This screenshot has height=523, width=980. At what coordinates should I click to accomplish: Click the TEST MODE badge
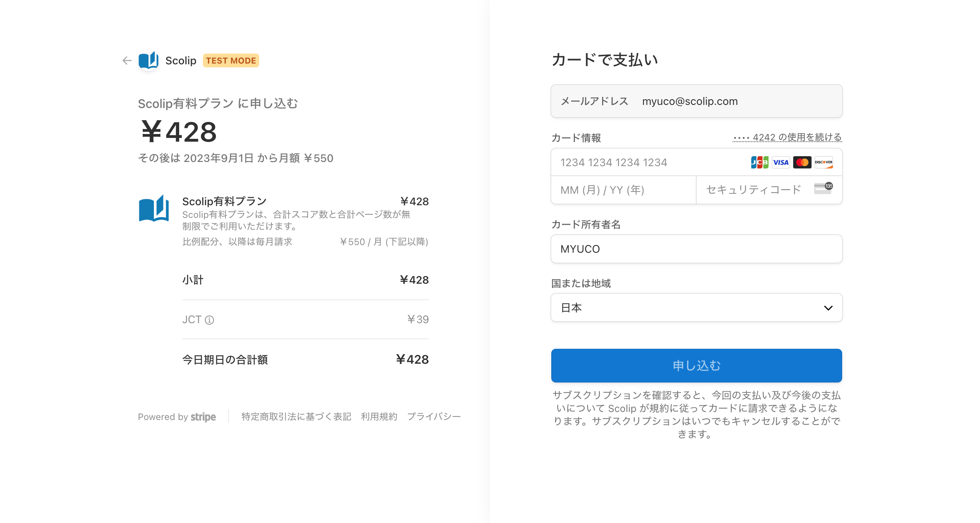pos(231,60)
